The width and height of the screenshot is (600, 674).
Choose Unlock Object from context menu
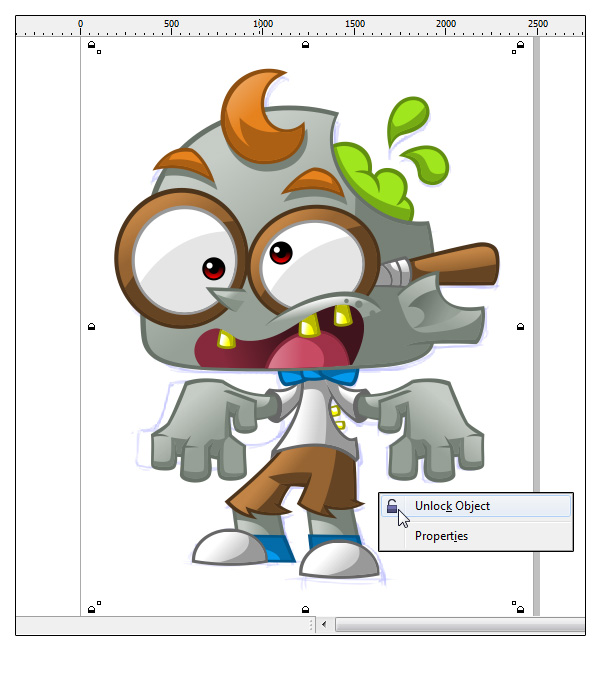click(x=476, y=506)
